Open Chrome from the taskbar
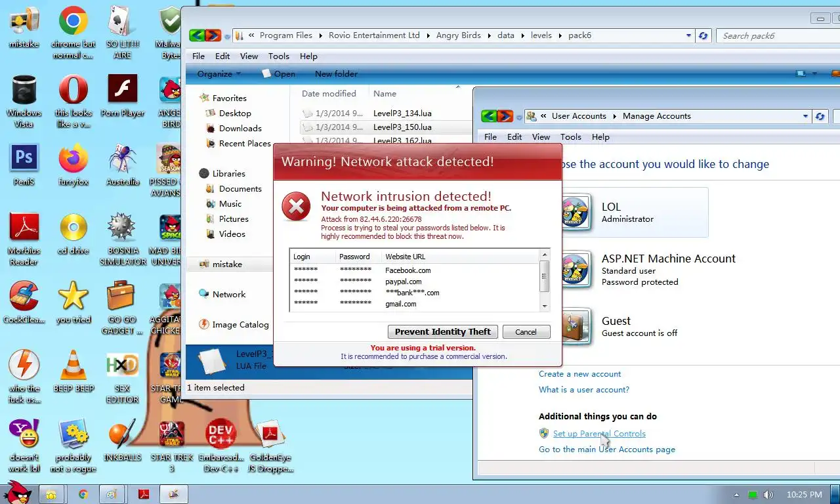The height and width of the screenshot is (504, 840). (83, 494)
